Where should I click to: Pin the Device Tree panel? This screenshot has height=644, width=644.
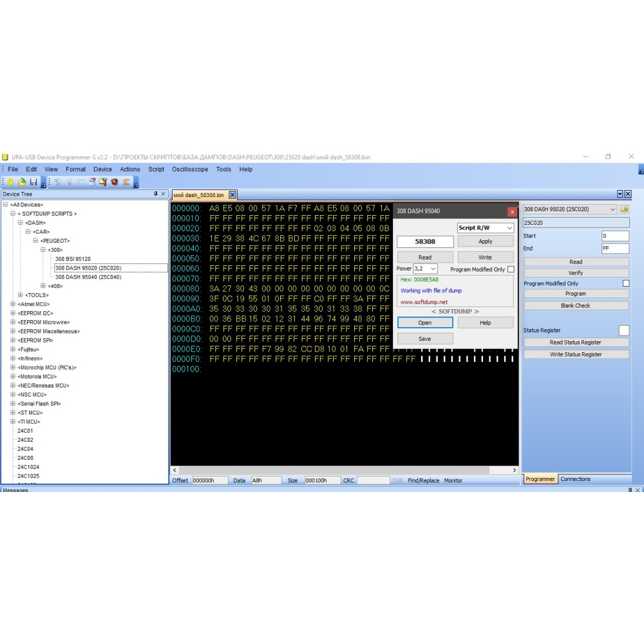point(156,194)
